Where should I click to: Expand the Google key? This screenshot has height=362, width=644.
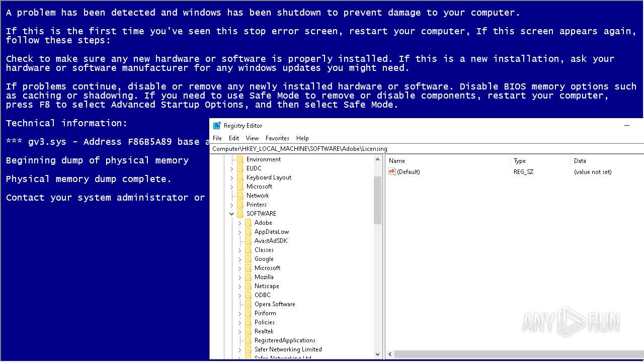tap(240, 259)
